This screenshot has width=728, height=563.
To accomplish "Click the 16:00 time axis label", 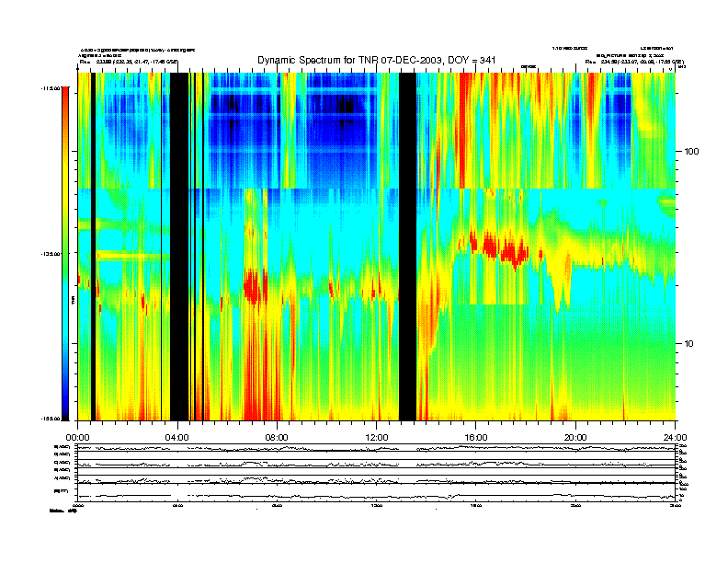I will [476, 438].
